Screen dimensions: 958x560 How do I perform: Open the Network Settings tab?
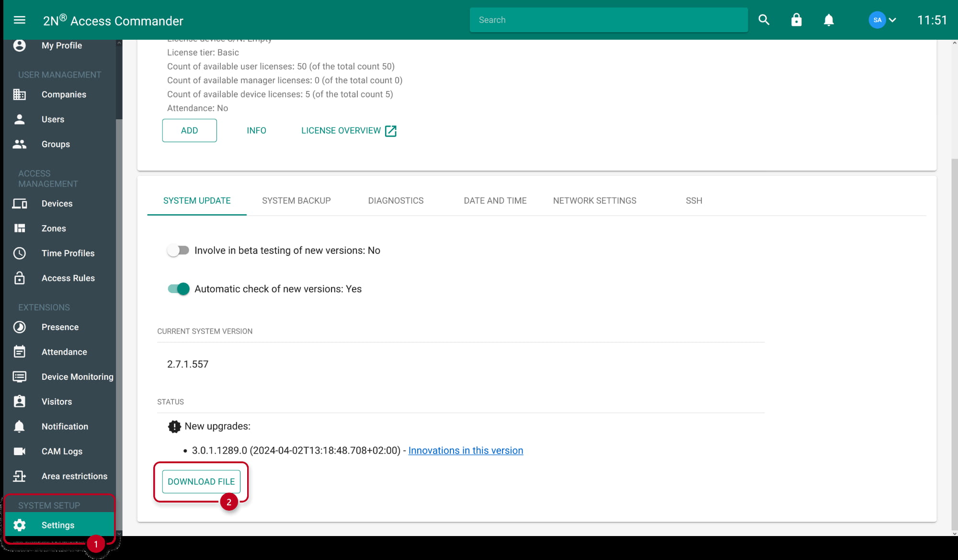[594, 201]
